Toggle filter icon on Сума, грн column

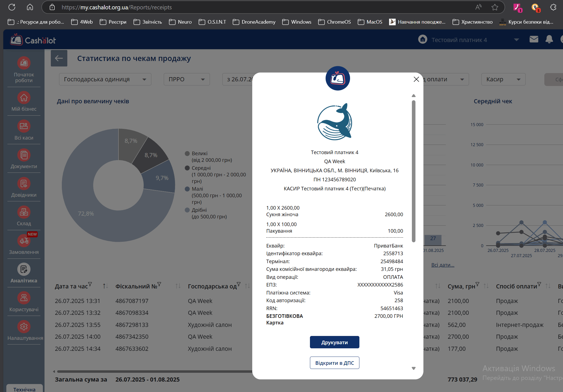477,284
